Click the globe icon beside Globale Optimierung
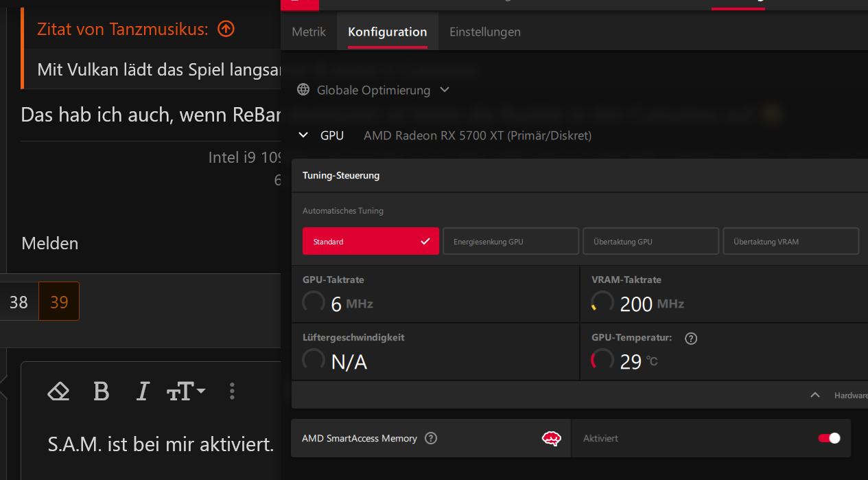 click(x=303, y=90)
